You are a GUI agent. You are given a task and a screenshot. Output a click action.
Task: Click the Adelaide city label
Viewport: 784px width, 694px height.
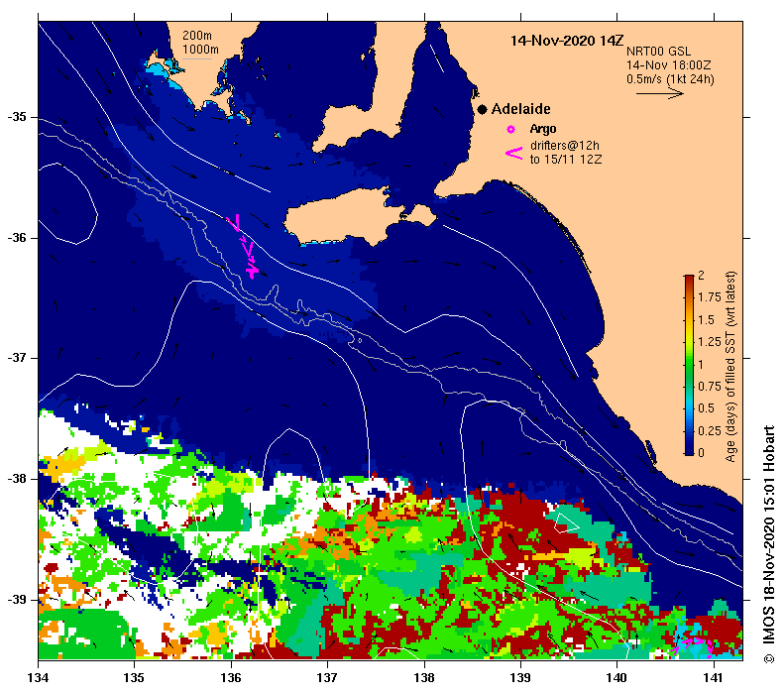click(x=521, y=109)
